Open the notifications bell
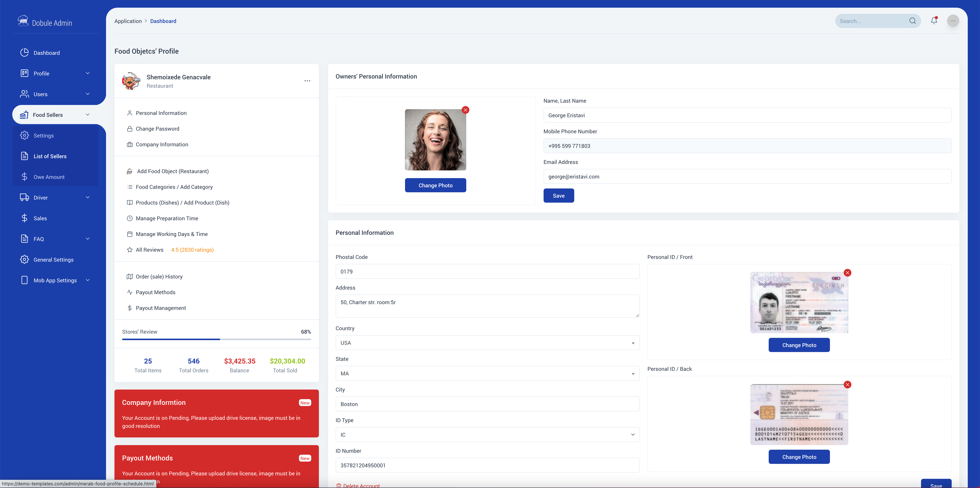The height and width of the screenshot is (488, 980). click(x=934, y=20)
